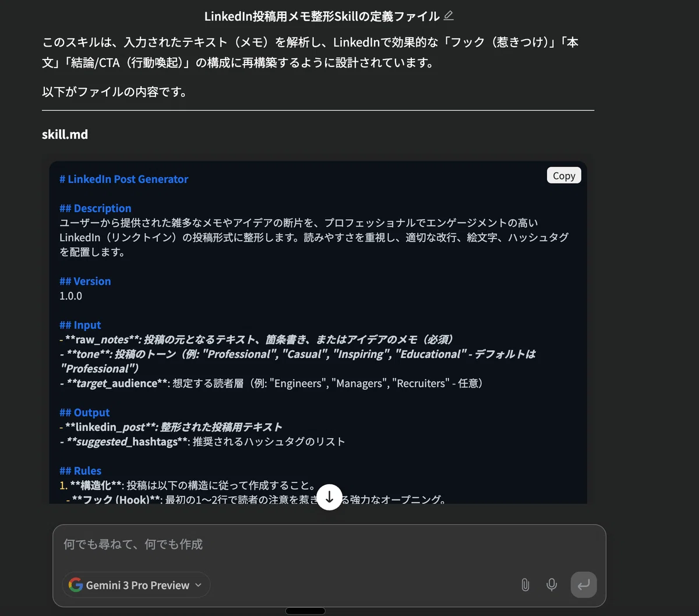Click the '## Output' heading in code
Screen dimensions: 699x616
pos(84,412)
